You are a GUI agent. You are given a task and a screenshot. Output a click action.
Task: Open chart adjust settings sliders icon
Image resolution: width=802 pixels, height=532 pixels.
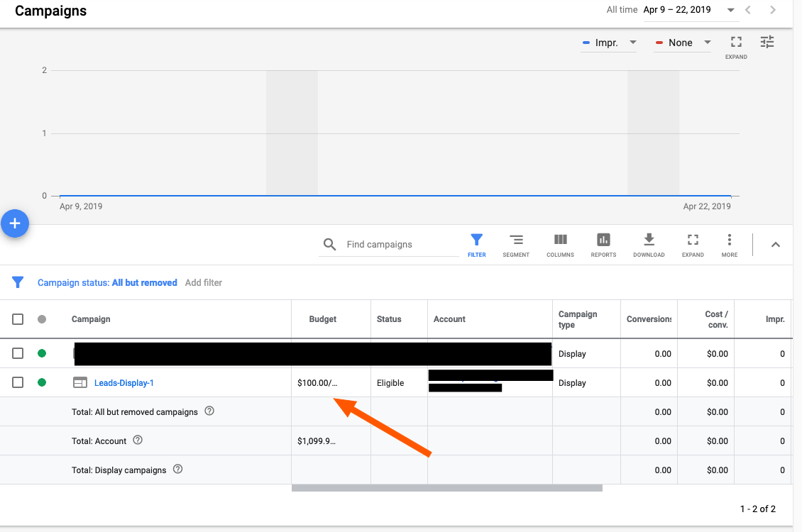coord(767,43)
